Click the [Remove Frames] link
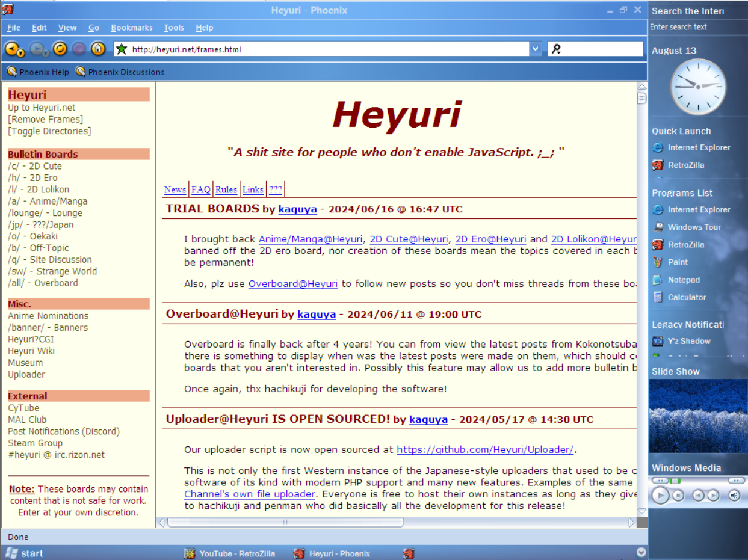Image resolution: width=748 pixels, height=560 pixels. 46,120
